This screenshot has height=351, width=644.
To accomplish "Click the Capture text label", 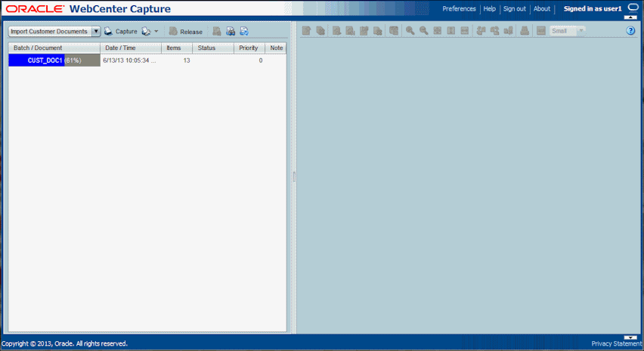I will pyautogui.click(x=126, y=31).
